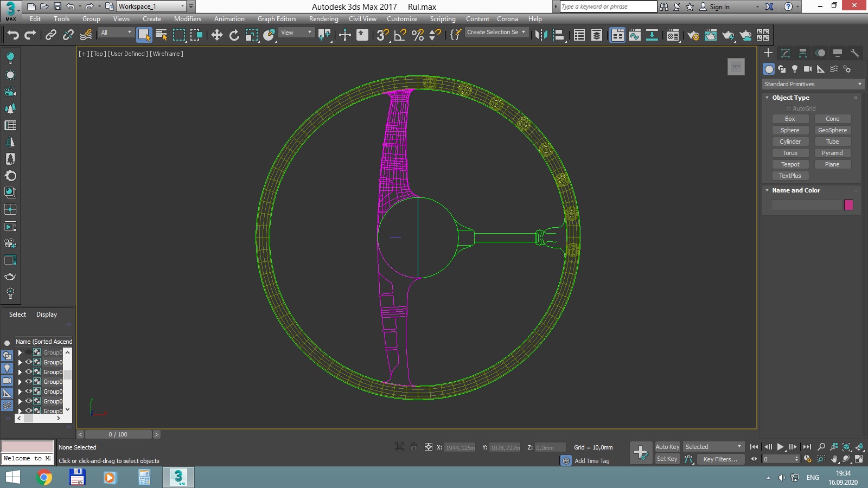The width and height of the screenshot is (868, 488).
Task: Open the Curve Editor
Action: pos(635,35)
